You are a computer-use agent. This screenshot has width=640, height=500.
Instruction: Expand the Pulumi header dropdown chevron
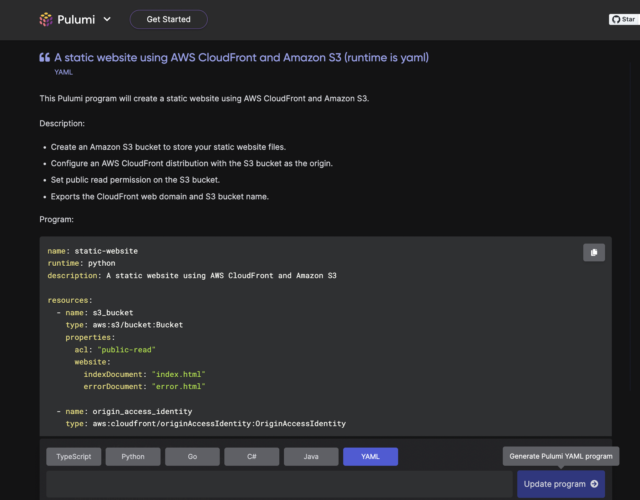(x=107, y=19)
